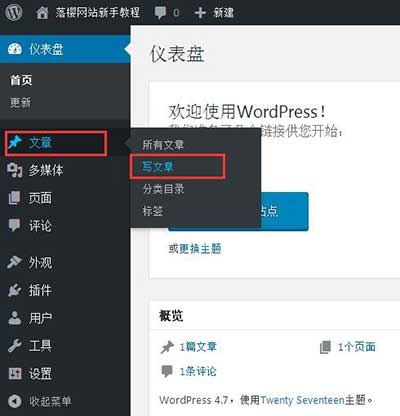Viewport: 400px width, 416px height.
Task: Open the 1篇文章 link
Action: (x=198, y=347)
